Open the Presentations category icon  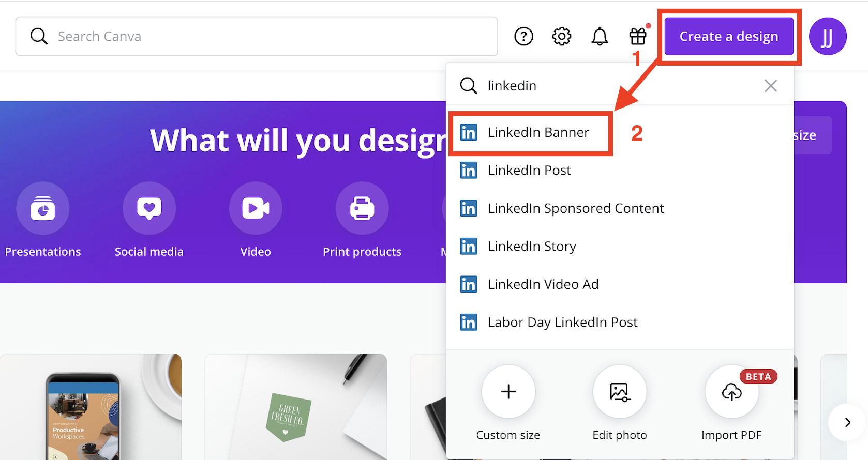(43, 208)
